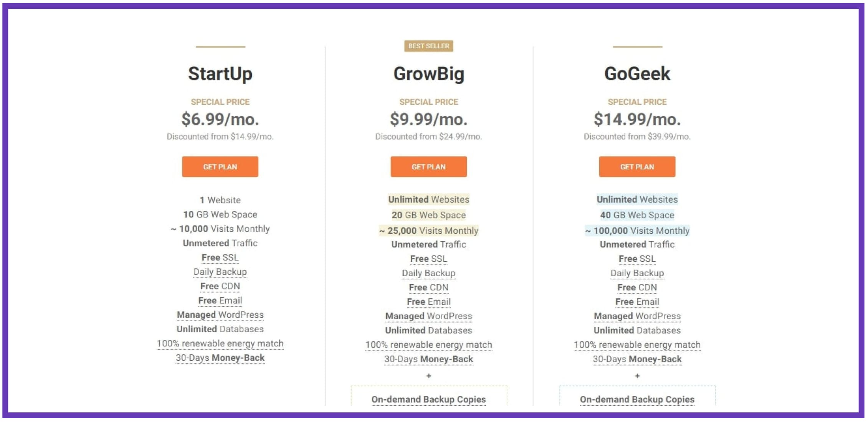Click Daily Backup link in GrowBig plan
This screenshot has width=868, height=422.
[x=428, y=273]
